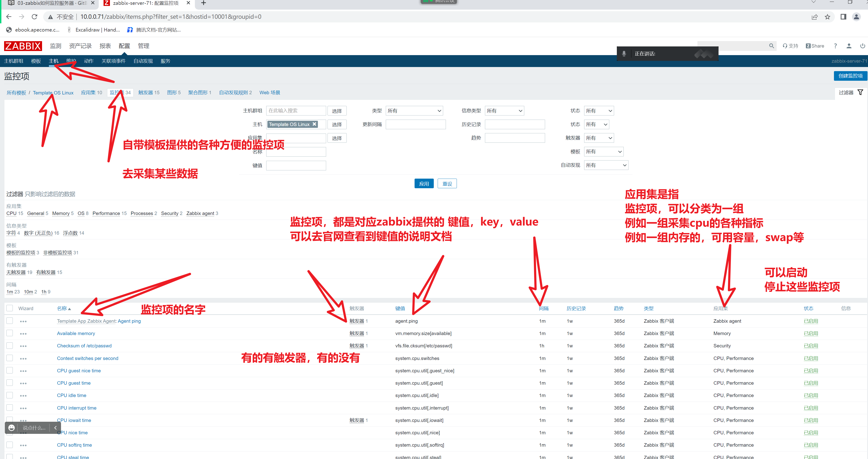This screenshot has width=868, height=459.
Task: Click the 更新间隔 input field
Action: (415, 124)
